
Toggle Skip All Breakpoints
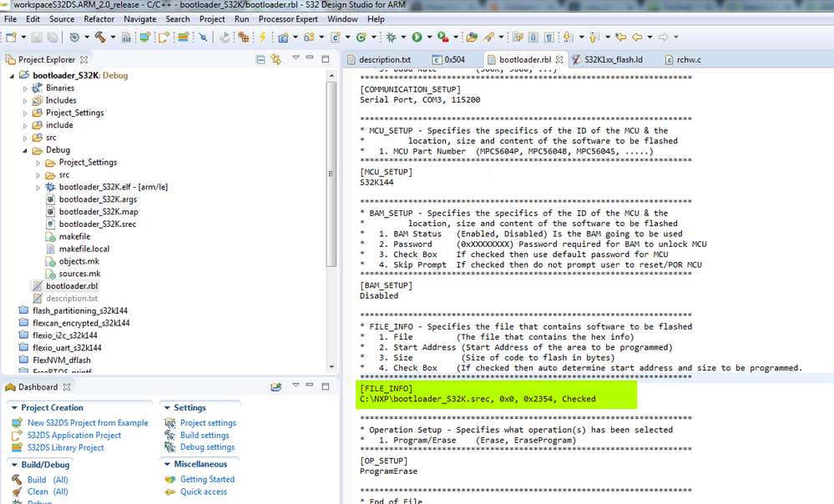click(203, 38)
